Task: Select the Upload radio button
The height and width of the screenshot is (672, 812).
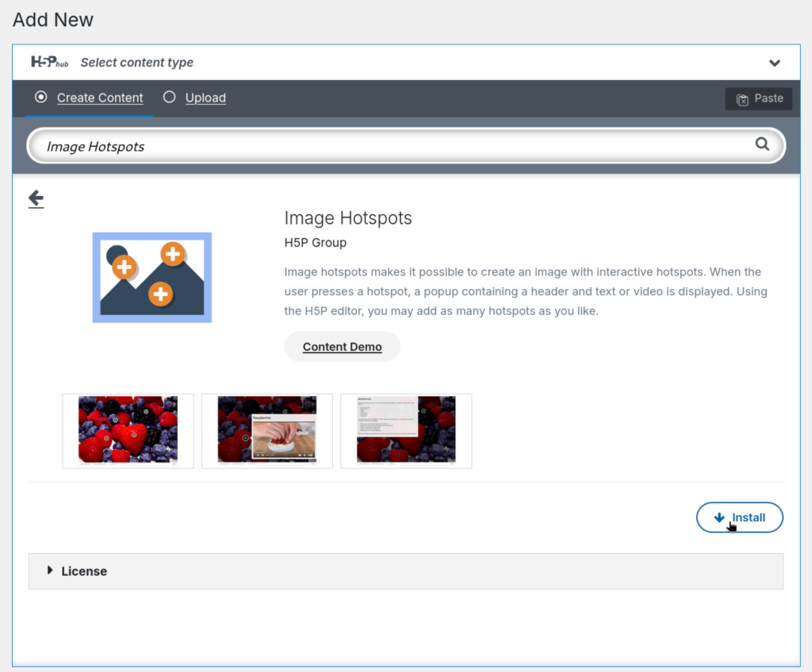Action: [169, 97]
